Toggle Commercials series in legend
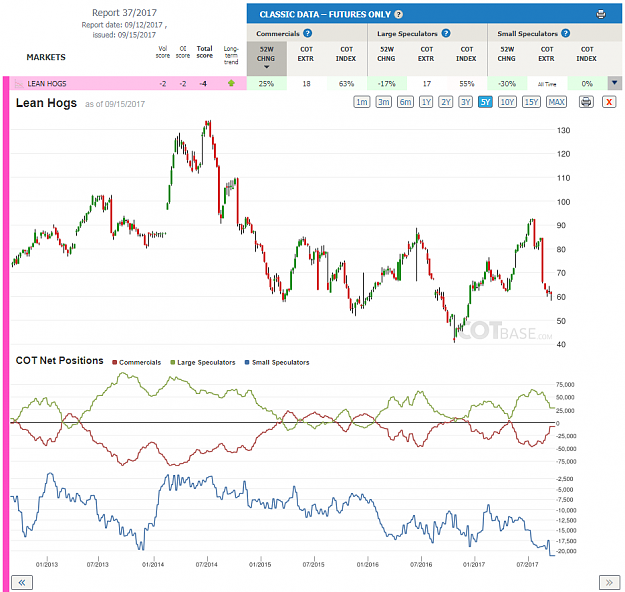The image size is (625, 592). (137, 362)
